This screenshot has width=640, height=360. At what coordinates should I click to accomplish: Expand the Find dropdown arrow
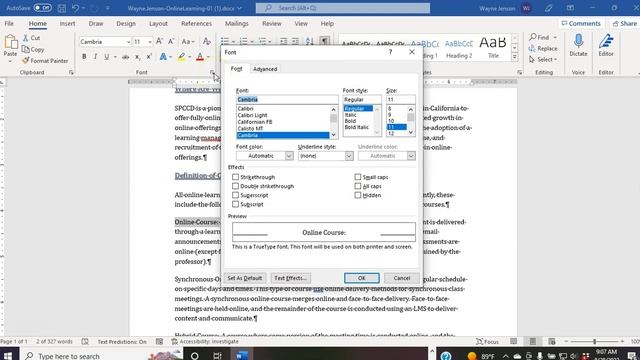click(555, 37)
